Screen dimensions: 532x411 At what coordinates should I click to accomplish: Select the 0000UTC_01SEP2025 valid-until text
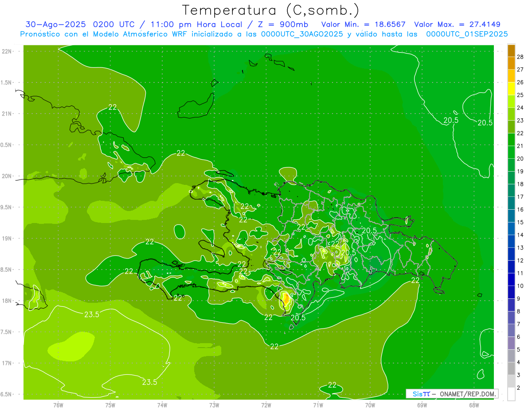click(x=467, y=34)
